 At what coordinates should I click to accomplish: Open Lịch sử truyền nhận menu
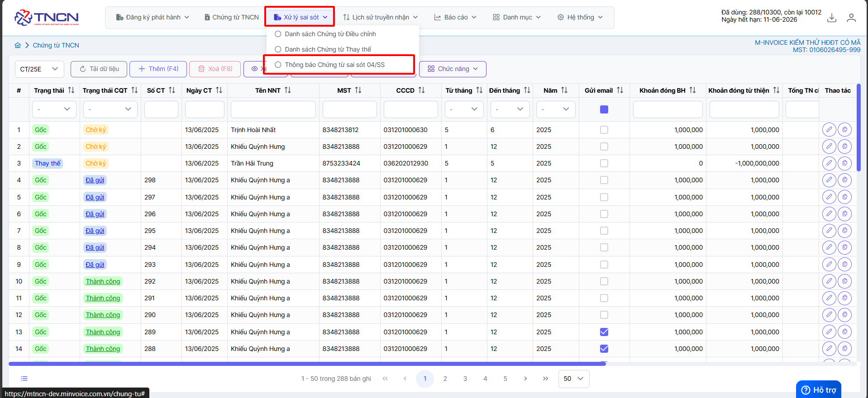pyautogui.click(x=380, y=18)
